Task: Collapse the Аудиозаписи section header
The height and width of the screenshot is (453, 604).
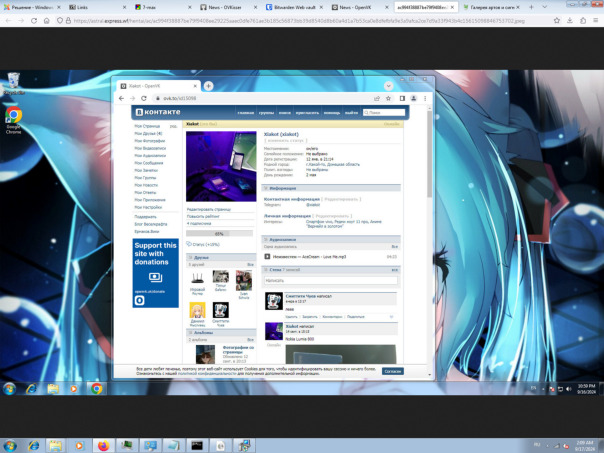Action: (284, 239)
